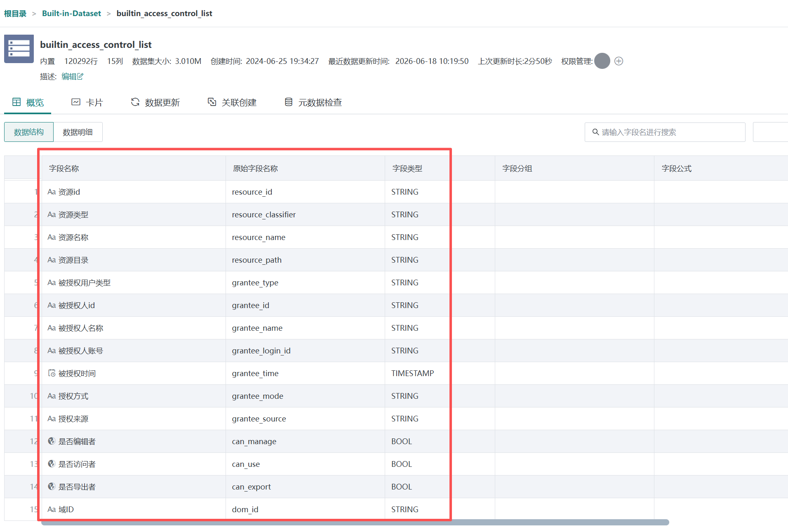Viewport: 788px width, 532px height.
Task: Click the 是否访问者 field name
Action: pyautogui.click(x=77, y=464)
